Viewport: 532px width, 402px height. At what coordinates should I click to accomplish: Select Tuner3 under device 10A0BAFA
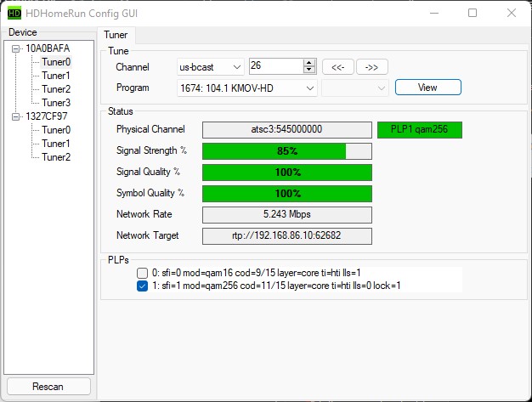click(56, 103)
